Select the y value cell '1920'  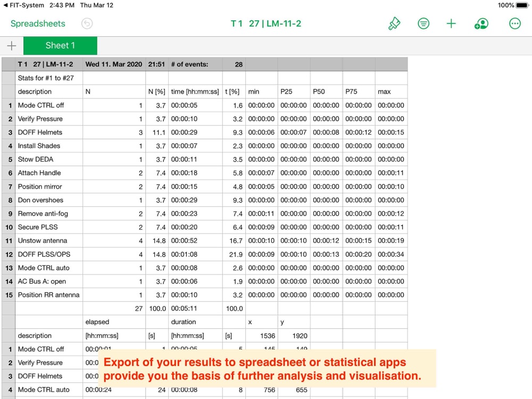tap(294, 336)
